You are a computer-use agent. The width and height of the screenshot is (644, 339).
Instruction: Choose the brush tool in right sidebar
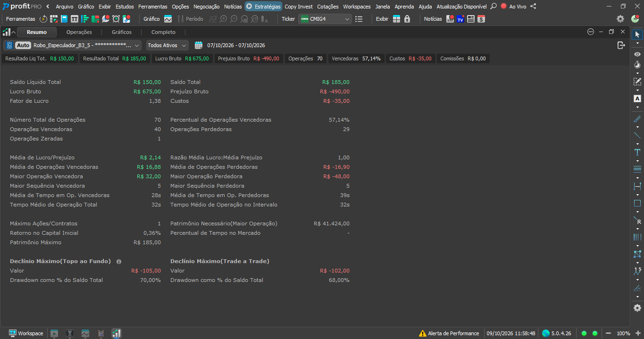637,119
